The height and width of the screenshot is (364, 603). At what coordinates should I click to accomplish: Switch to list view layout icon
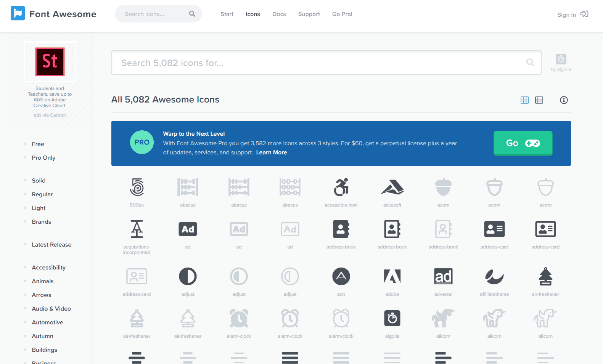[539, 100]
